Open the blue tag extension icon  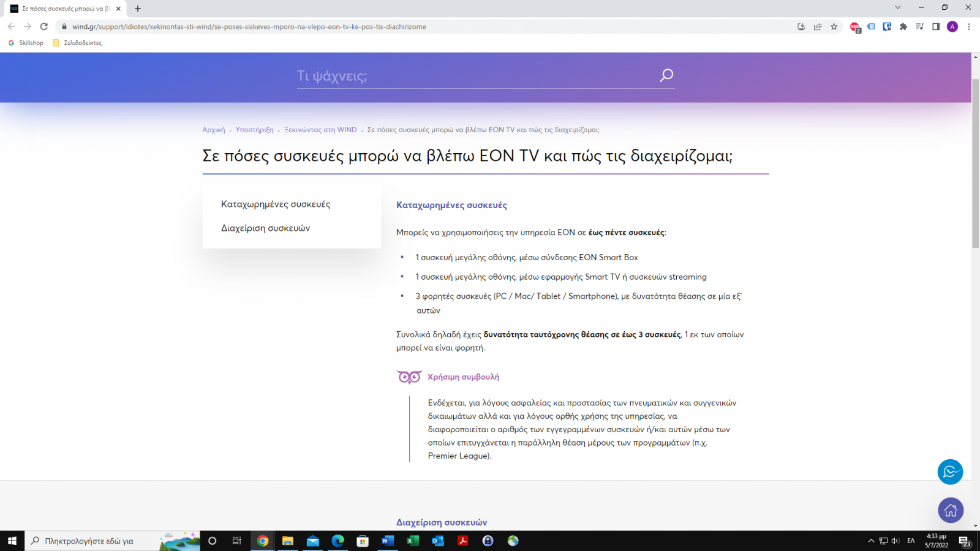pos(871,26)
